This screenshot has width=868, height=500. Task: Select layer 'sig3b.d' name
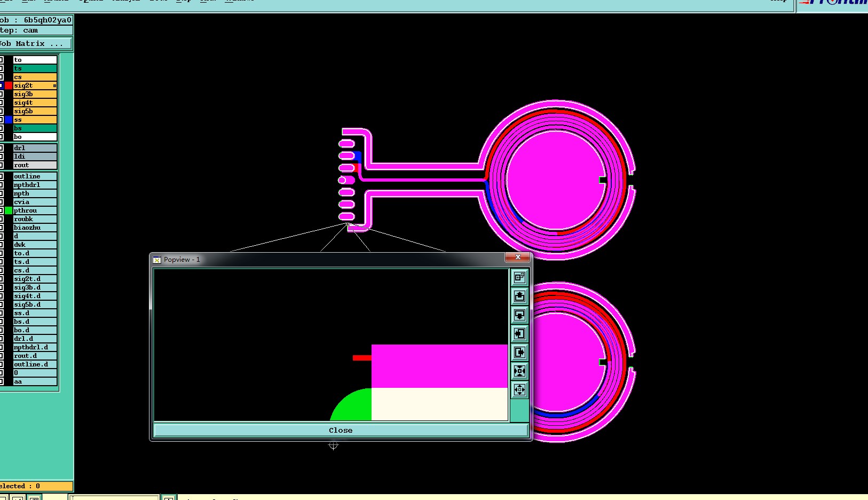point(35,287)
